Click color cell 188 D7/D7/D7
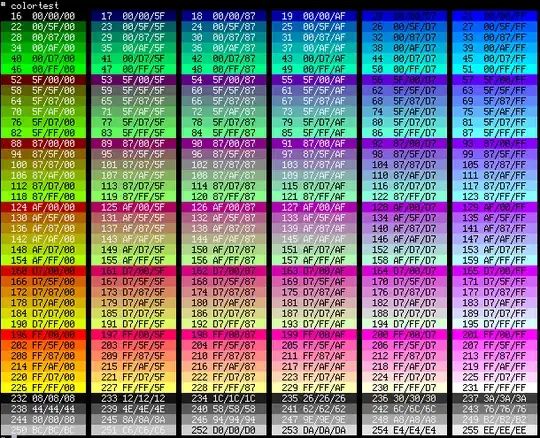Screen dimensions: 540x438 (404, 313)
